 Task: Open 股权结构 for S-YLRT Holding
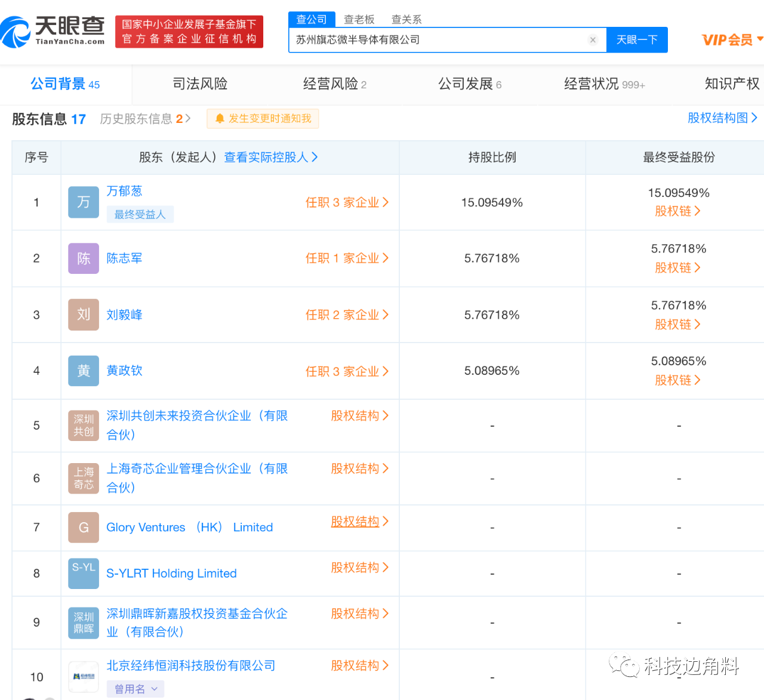pos(360,568)
